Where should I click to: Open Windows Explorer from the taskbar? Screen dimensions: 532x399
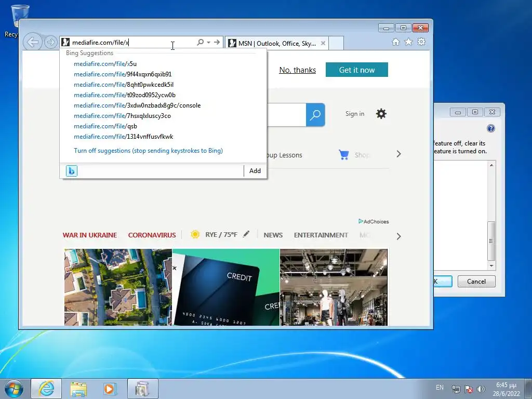[x=78, y=389]
